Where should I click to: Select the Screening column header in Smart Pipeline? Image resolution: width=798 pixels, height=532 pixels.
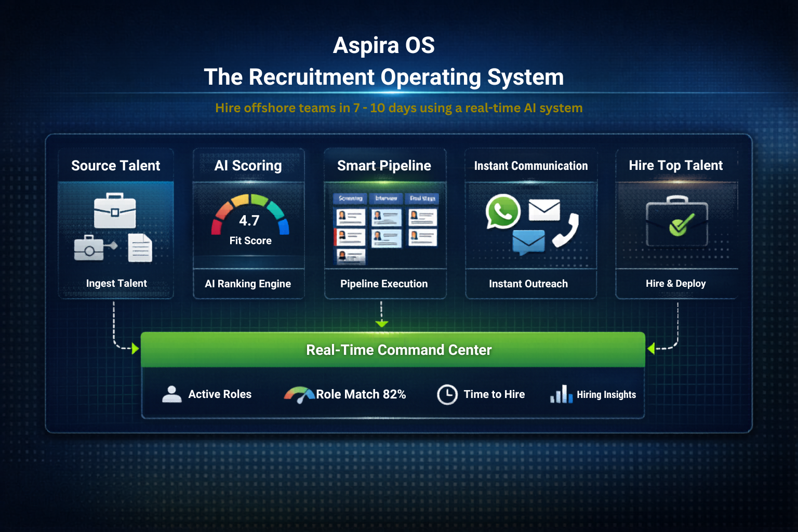[x=351, y=198]
